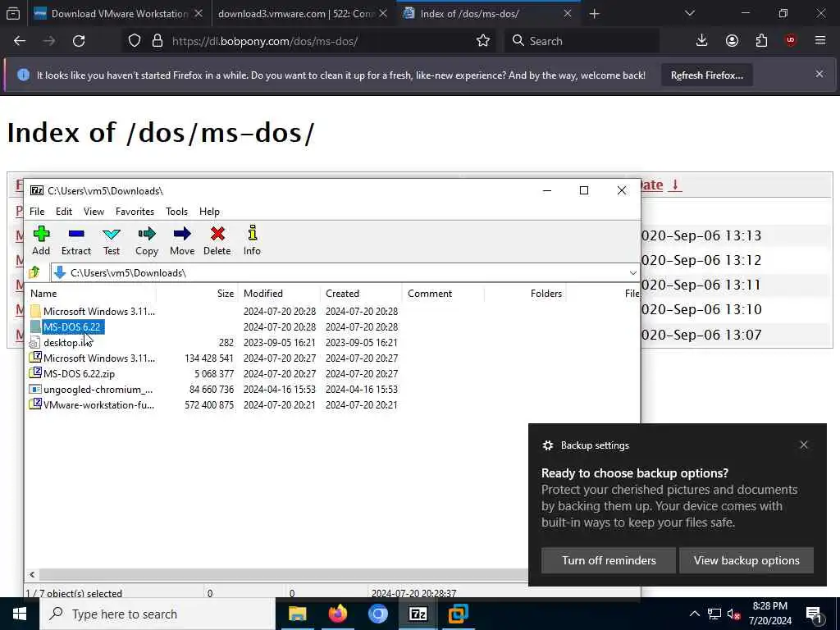Open Chromium from the taskbar
Viewport: 840px width, 630px height.
pos(377,614)
